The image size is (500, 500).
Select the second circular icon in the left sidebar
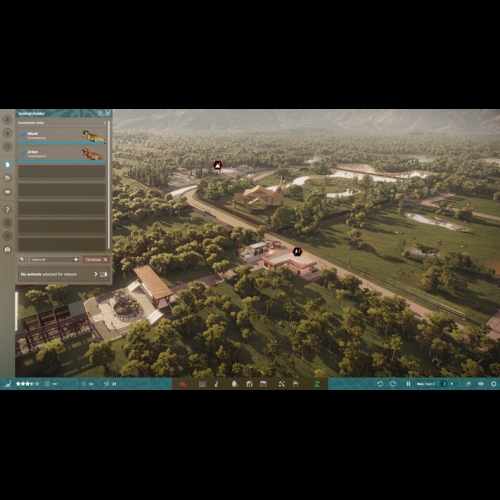pos(7,133)
